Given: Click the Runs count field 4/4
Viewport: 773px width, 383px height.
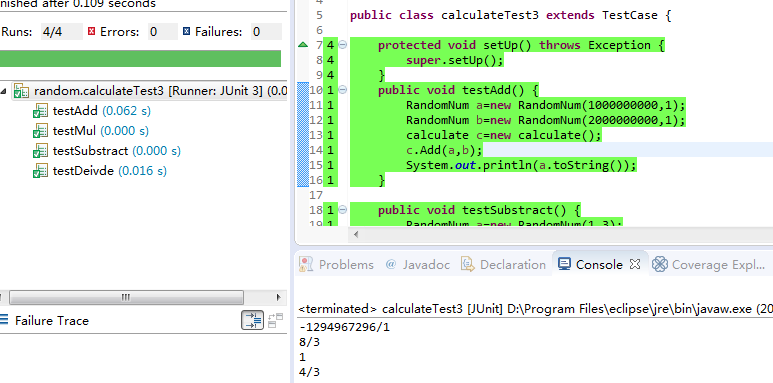Looking at the screenshot, I should pyautogui.click(x=62, y=32).
